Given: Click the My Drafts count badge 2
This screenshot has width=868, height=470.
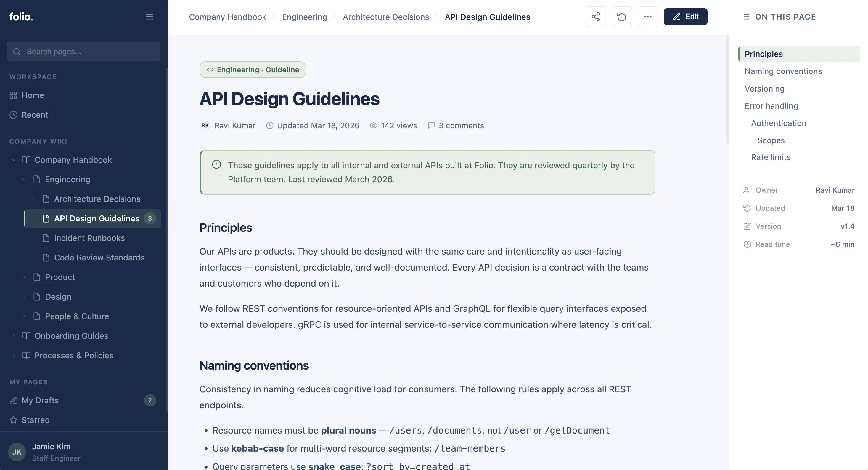Looking at the screenshot, I should point(150,400).
